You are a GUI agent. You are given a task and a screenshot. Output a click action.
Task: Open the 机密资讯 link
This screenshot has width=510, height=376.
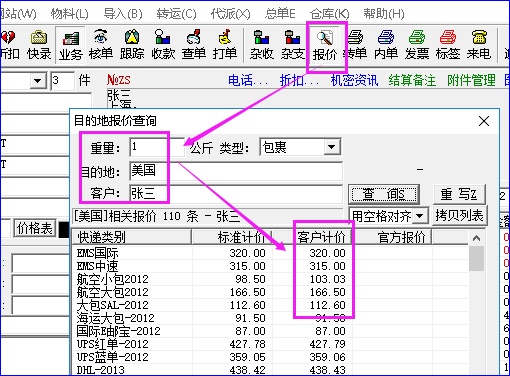[354, 80]
